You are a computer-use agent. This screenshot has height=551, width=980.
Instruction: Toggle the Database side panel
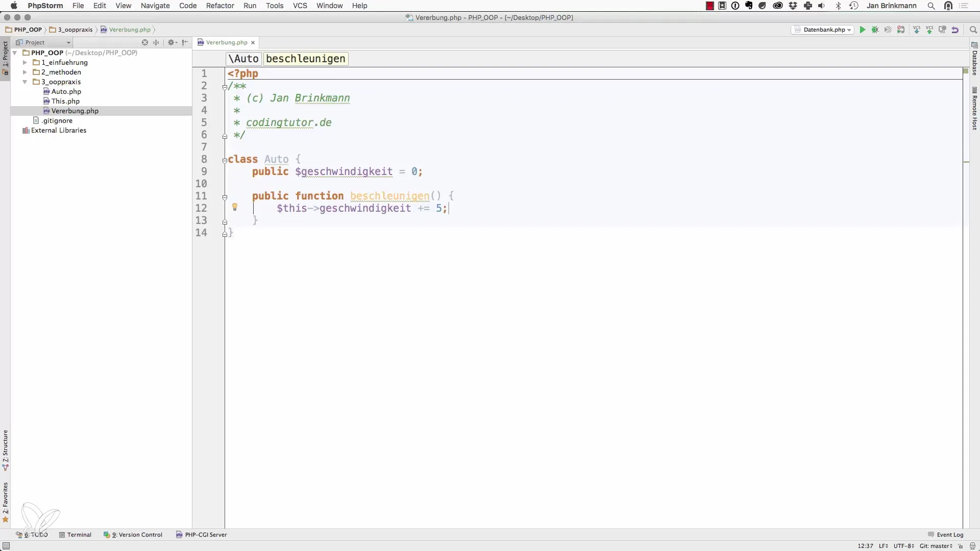[x=974, y=60]
